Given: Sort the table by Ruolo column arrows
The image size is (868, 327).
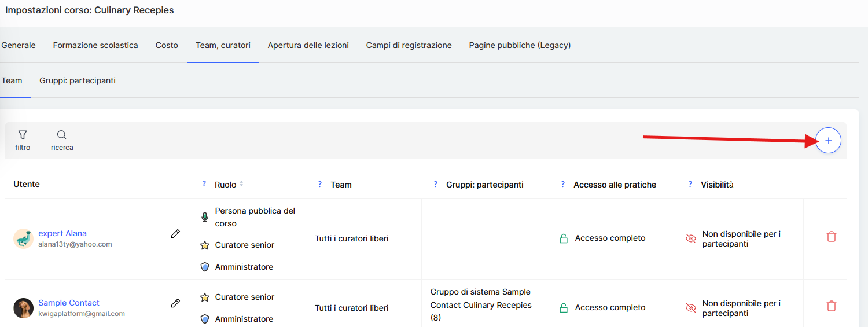Looking at the screenshot, I should [241, 184].
